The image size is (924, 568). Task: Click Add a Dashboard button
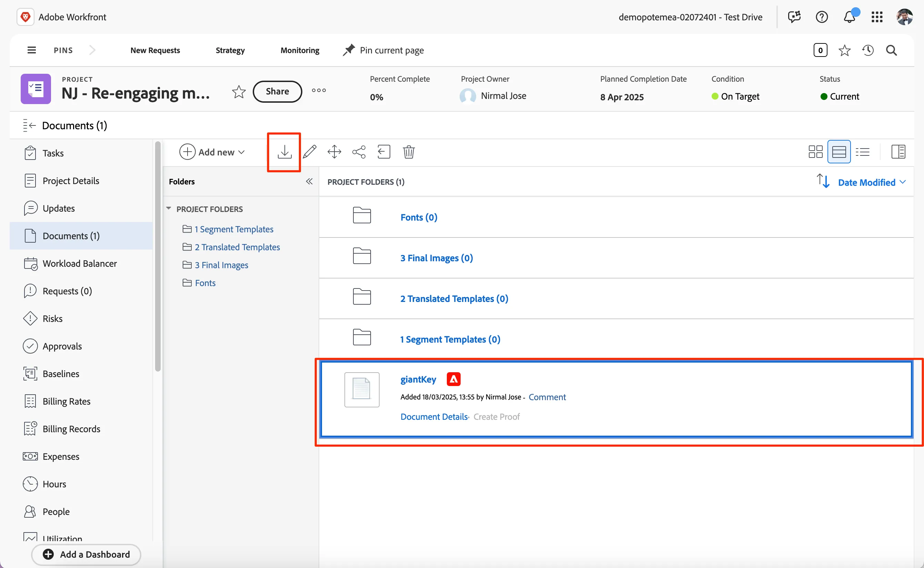(86, 554)
